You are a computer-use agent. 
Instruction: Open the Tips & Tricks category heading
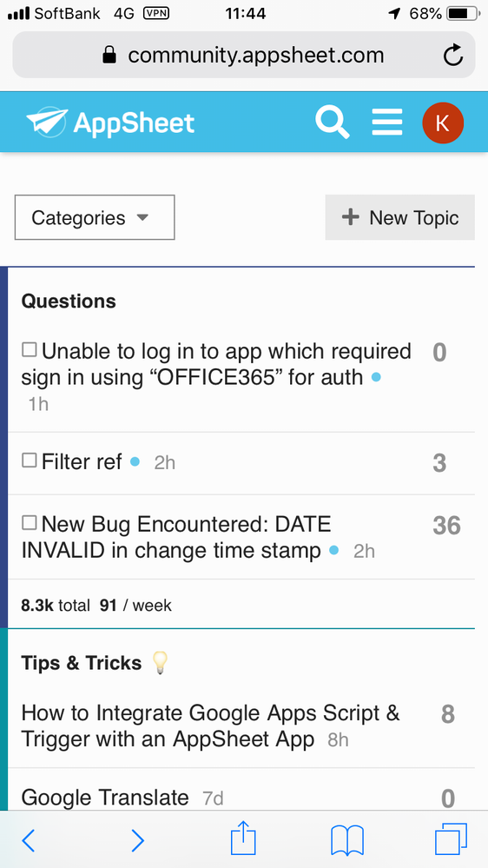click(x=82, y=663)
